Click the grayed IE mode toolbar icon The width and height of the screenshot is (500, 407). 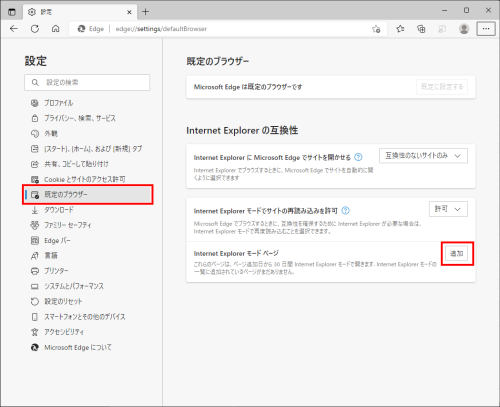(x=442, y=29)
